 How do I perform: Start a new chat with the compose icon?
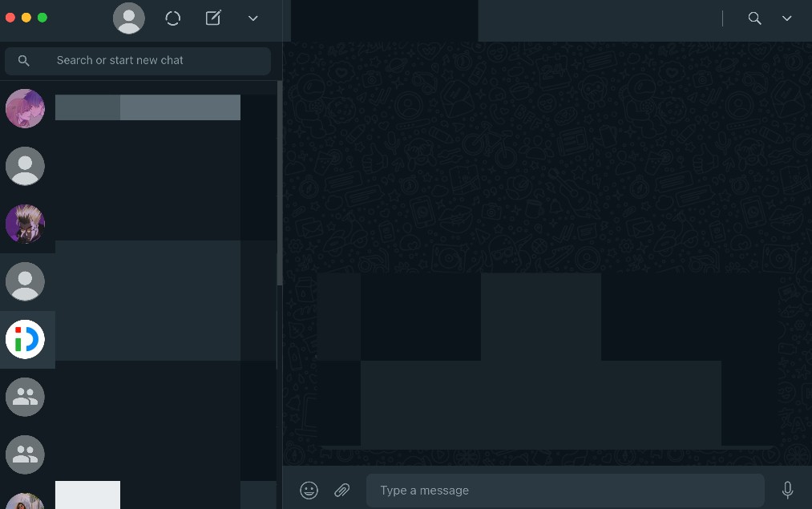tap(213, 18)
